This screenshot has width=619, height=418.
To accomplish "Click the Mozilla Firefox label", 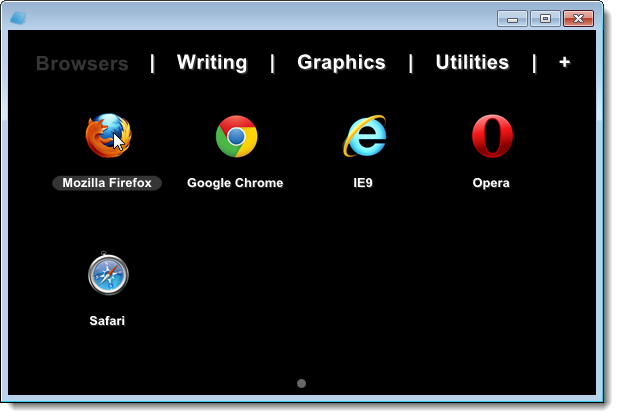I will pos(107,183).
